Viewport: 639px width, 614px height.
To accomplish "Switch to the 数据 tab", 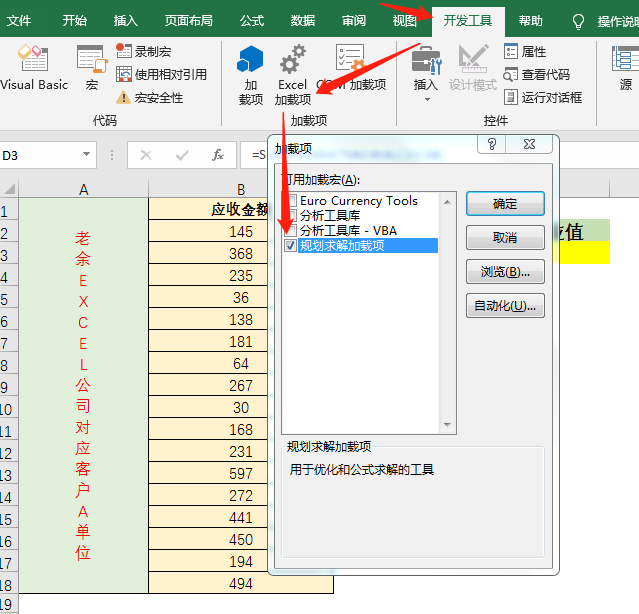I will point(302,20).
